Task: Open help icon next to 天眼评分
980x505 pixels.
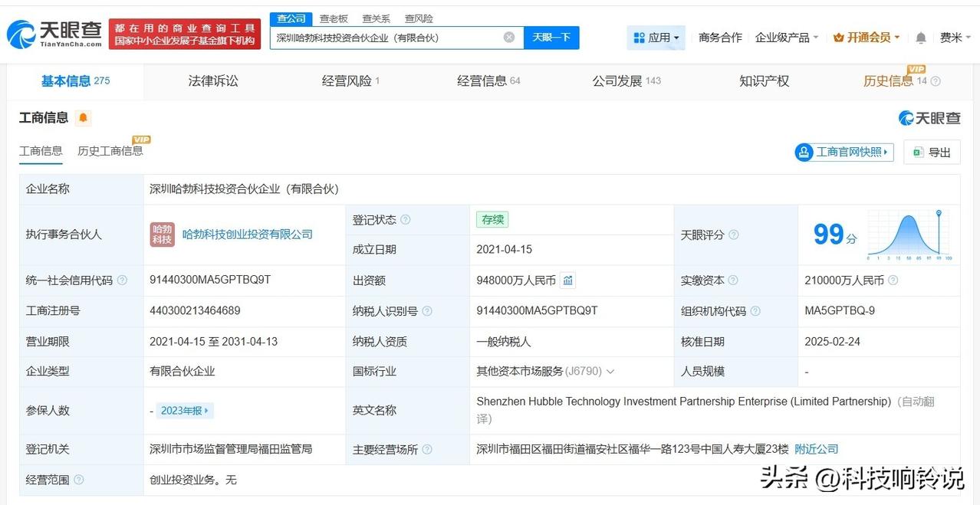Action: 733,235
